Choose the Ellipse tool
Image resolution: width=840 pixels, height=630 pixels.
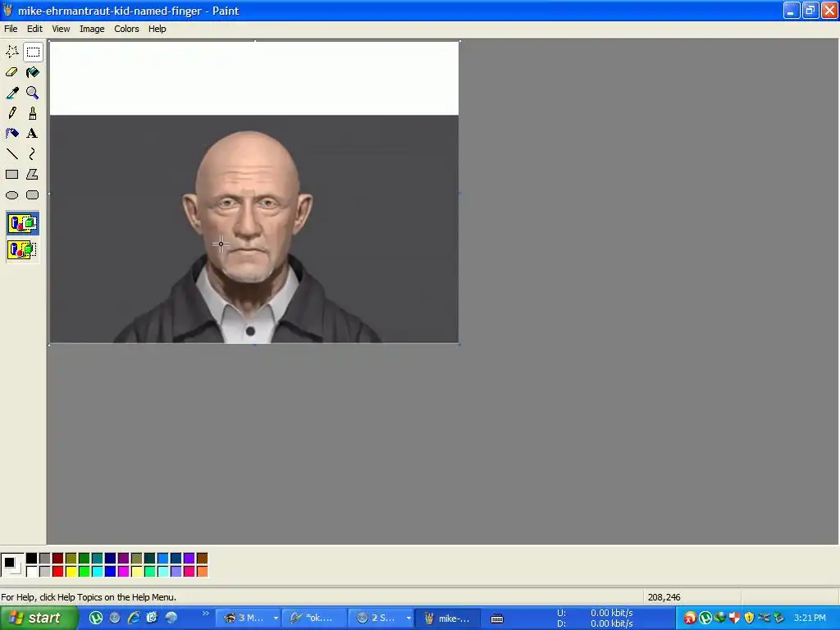(11, 195)
